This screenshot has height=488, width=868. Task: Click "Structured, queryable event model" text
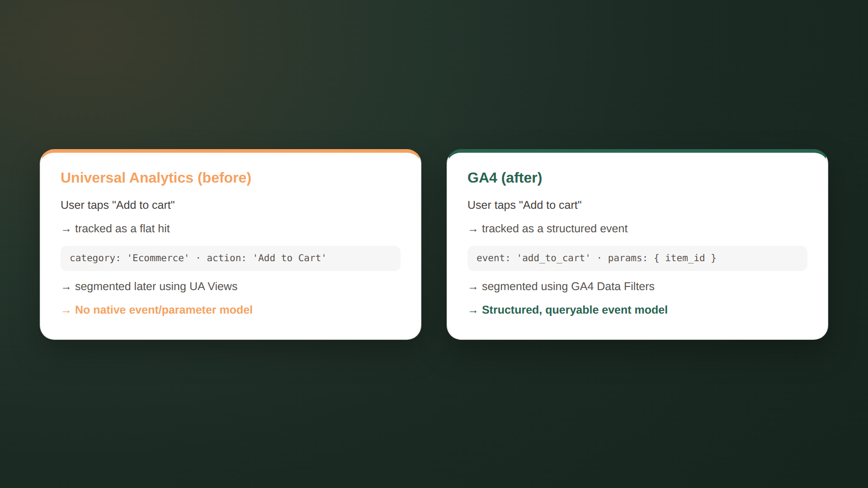point(575,310)
